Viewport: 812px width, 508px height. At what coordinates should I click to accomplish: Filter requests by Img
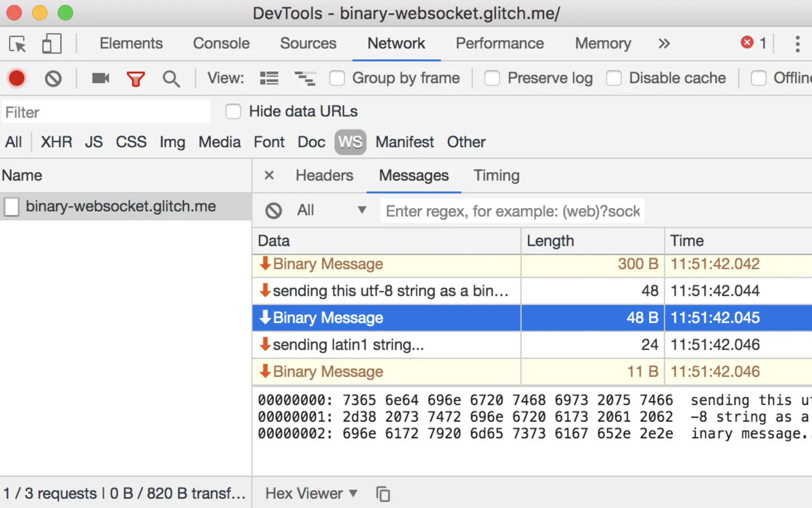(172, 142)
